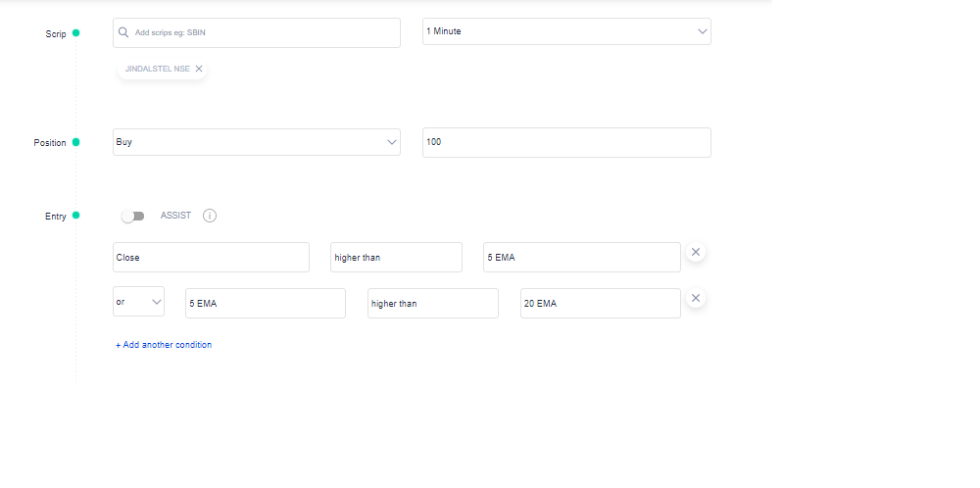The image size is (980, 488).
Task: Change first 'higher than' comparator field
Action: pos(396,258)
